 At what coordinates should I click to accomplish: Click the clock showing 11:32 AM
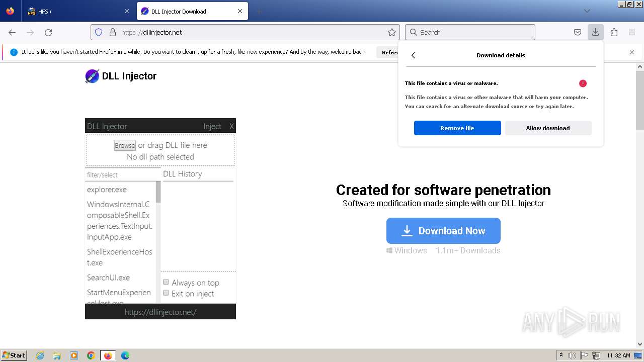coord(618,355)
